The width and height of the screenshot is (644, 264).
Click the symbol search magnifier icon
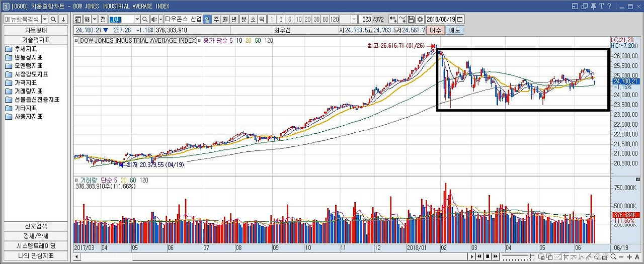[x=145, y=19]
